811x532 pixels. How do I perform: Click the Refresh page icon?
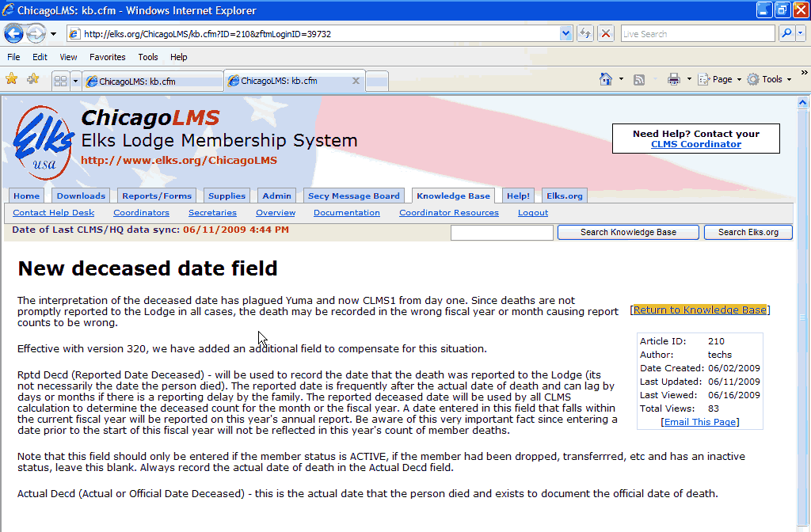tap(585, 33)
